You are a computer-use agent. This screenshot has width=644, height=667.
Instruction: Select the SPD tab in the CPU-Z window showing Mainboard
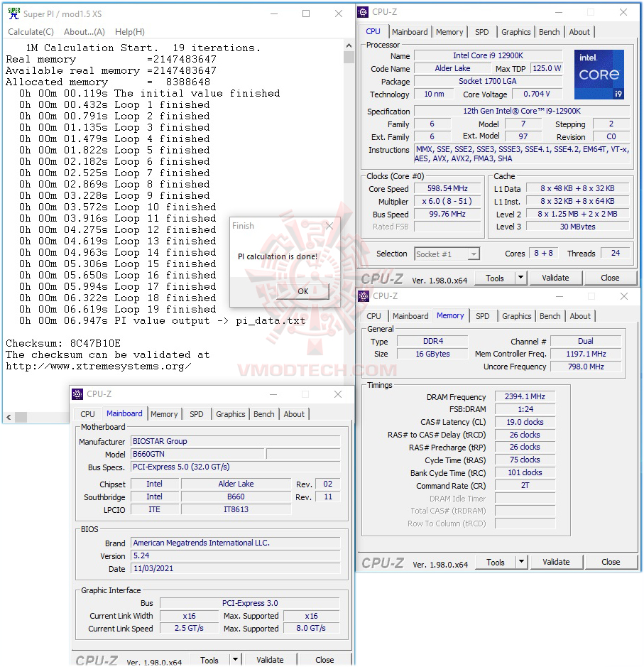[197, 414]
